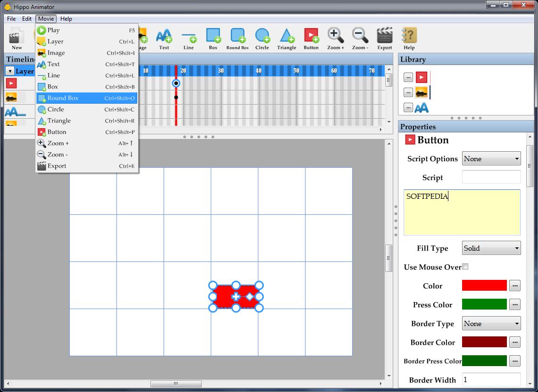Click the red Color swatch
Screen dimensions: 538x392
pos(484,286)
